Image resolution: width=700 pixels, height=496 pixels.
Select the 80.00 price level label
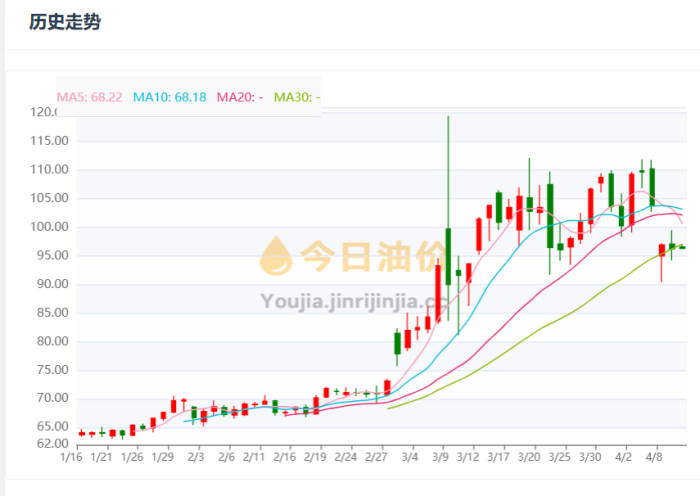click(x=47, y=341)
